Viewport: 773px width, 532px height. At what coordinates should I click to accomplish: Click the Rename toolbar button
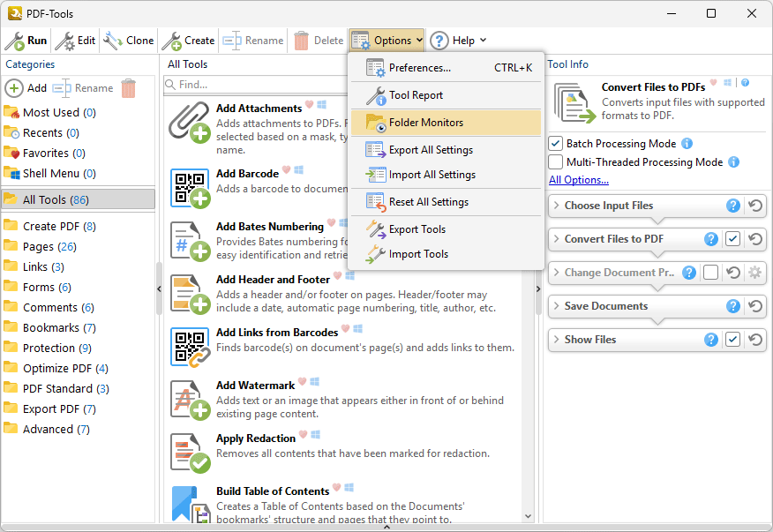[253, 41]
